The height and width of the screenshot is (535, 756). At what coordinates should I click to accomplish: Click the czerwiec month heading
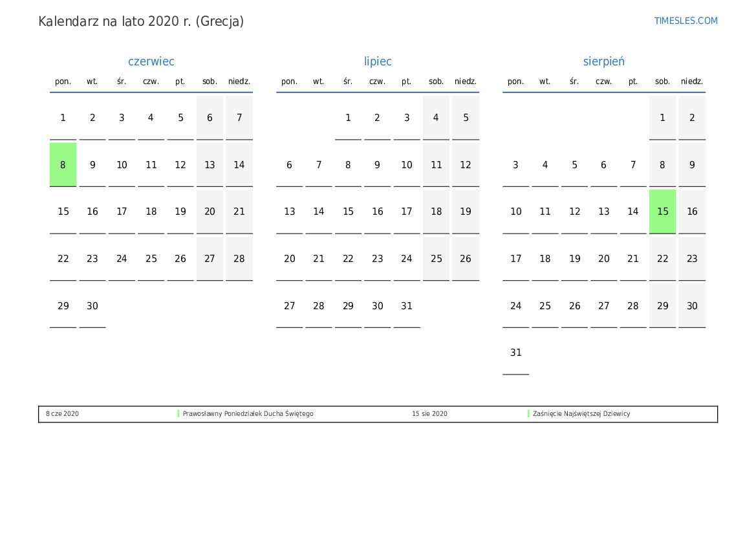pyautogui.click(x=151, y=61)
